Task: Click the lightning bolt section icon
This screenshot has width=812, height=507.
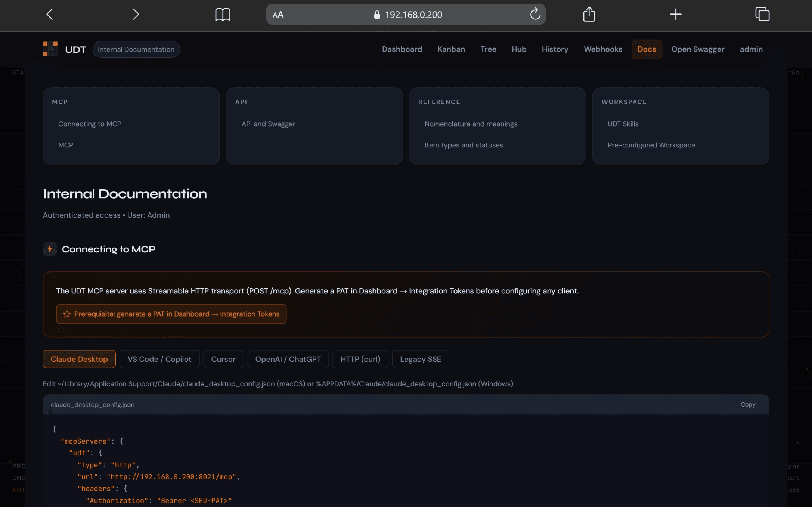Action: (x=50, y=249)
